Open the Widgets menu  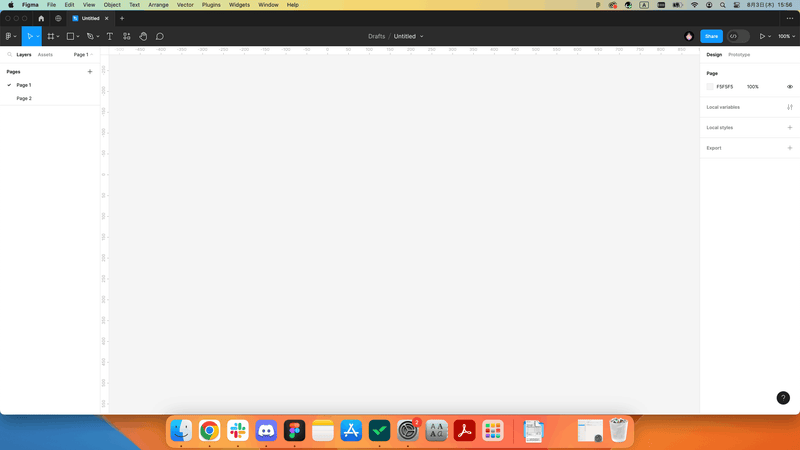239,5
